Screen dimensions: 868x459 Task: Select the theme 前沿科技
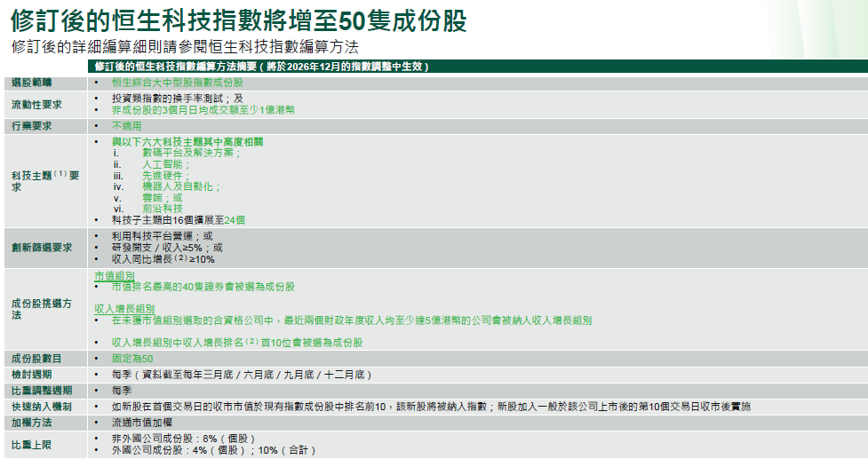point(163,209)
